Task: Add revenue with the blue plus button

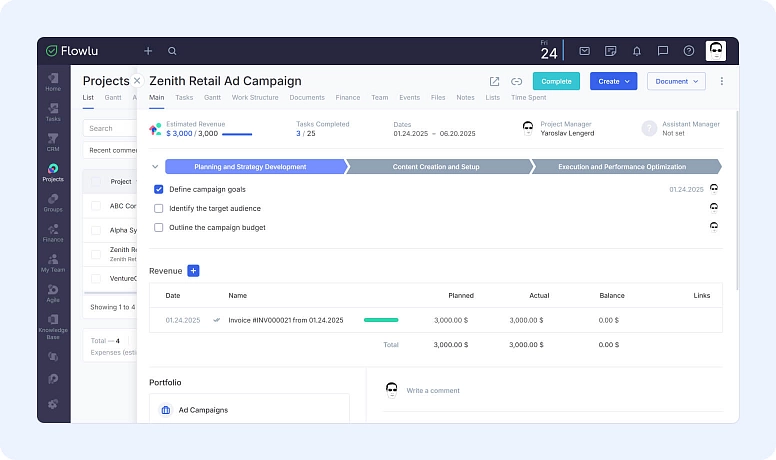Action: [x=193, y=271]
